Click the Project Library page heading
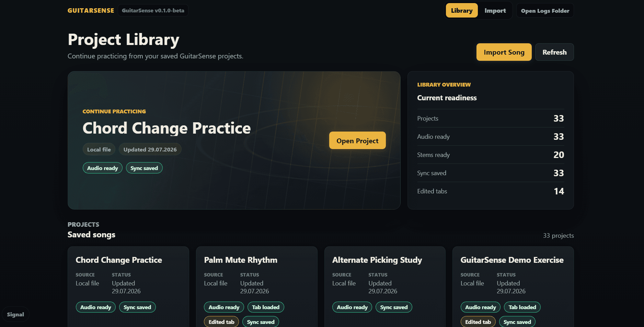The width and height of the screenshot is (644, 327). [124, 40]
